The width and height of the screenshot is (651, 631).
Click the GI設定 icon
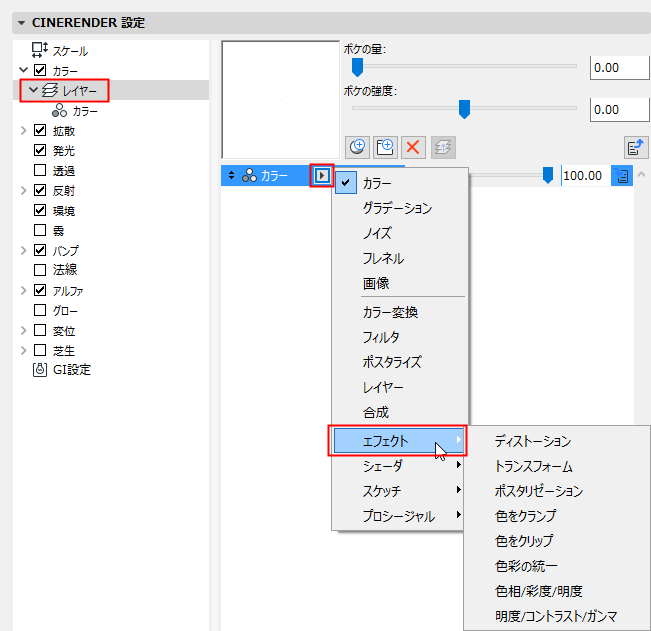40,369
